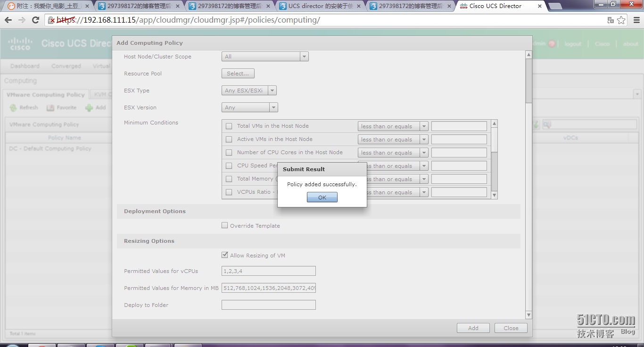644x347 pixels.
Task: Open operator dropdown for Active VMs row
Action: 424,140
